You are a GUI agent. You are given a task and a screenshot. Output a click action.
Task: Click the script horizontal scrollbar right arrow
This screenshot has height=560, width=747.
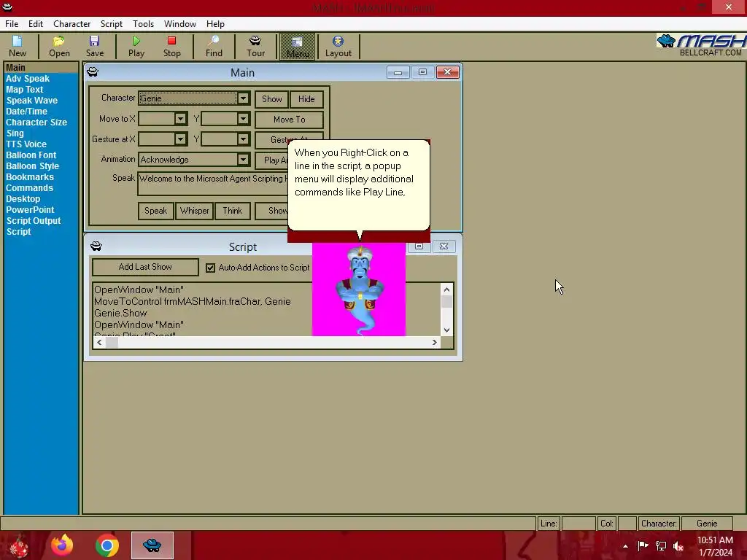pyautogui.click(x=435, y=343)
